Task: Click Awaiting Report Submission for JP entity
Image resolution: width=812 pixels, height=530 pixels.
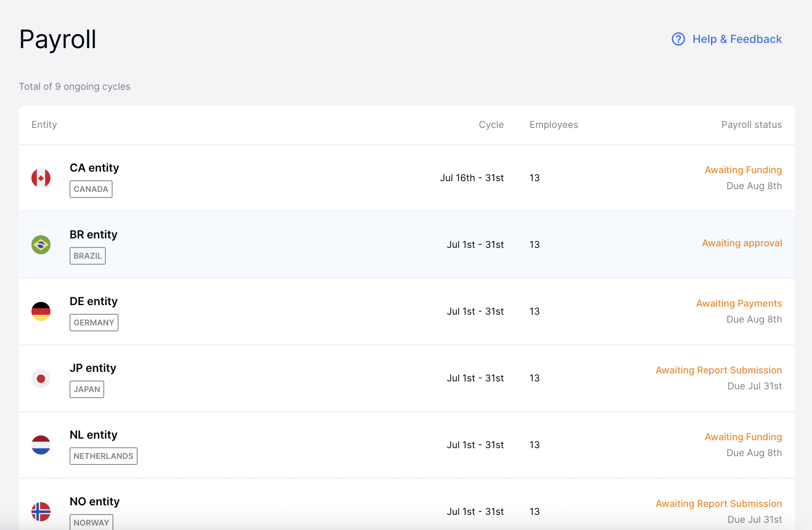Action: (x=718, y=370)
